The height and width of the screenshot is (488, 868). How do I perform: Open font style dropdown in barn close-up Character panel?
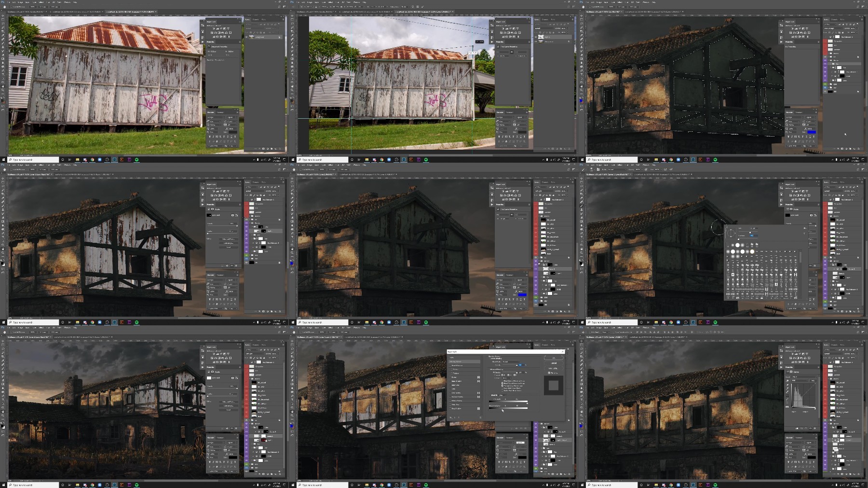coord(232,117)
